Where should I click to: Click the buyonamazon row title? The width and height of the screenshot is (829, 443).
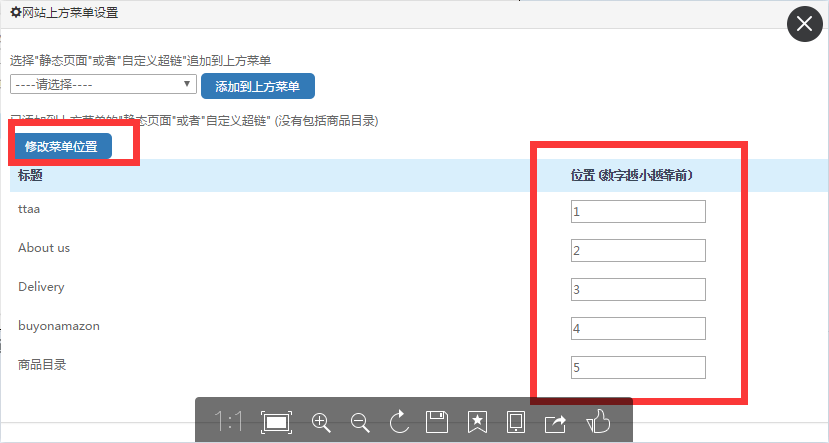click(59, 326)
